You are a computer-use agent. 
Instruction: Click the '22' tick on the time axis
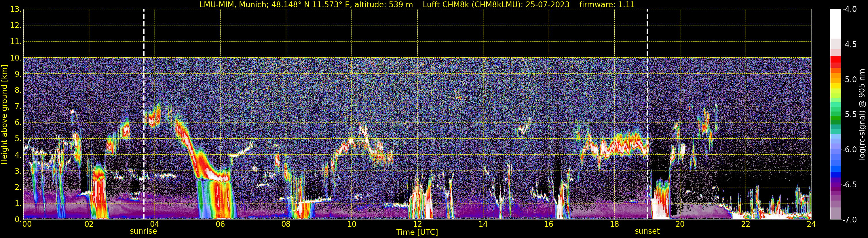click(746, 224)
